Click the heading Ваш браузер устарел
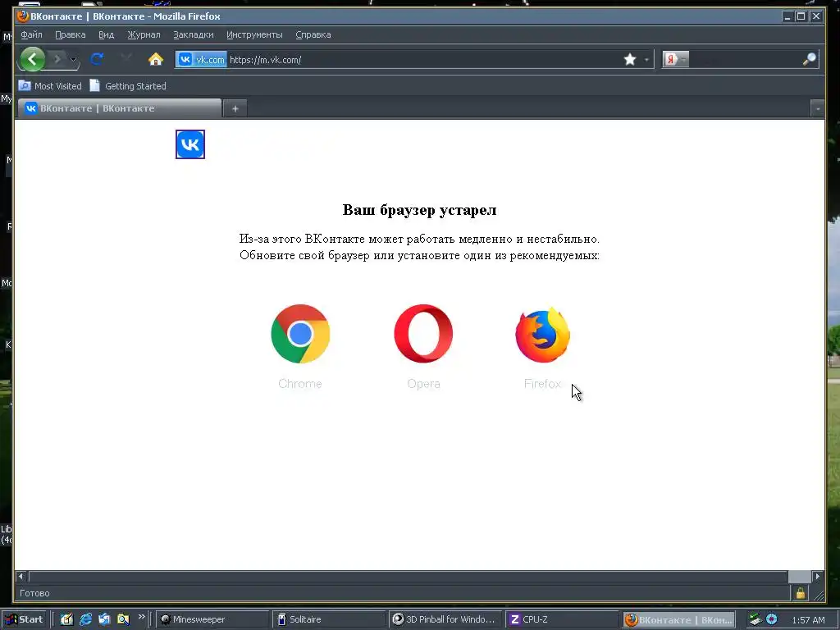 pyautogui.click(x=419, y=209)
